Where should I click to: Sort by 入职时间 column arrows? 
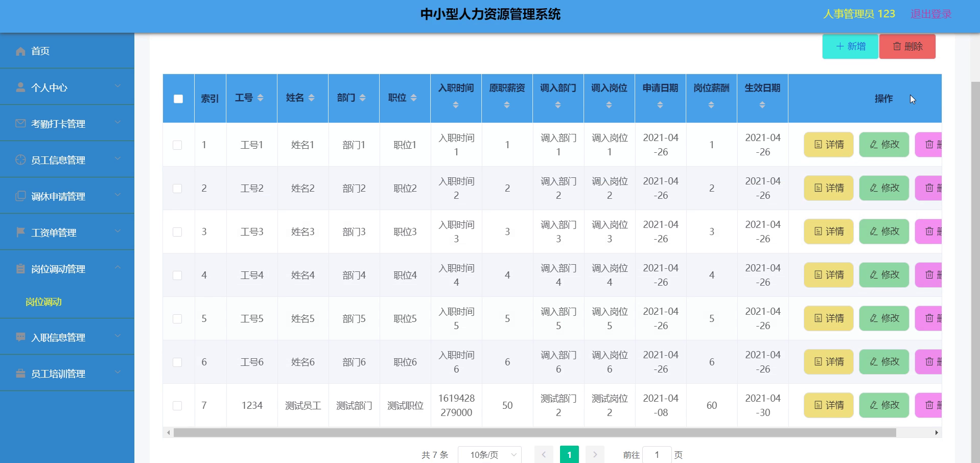coord(456,105)
